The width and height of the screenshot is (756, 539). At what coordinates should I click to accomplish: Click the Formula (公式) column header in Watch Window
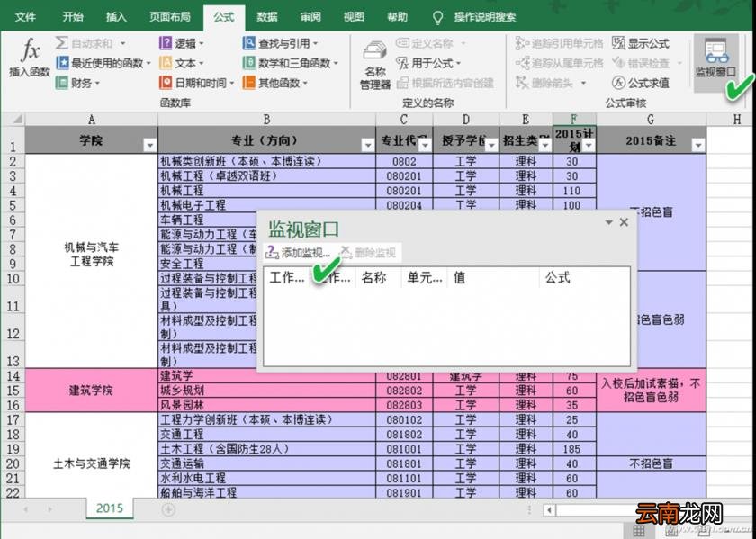pyautogui.click(x=584, y=278)
